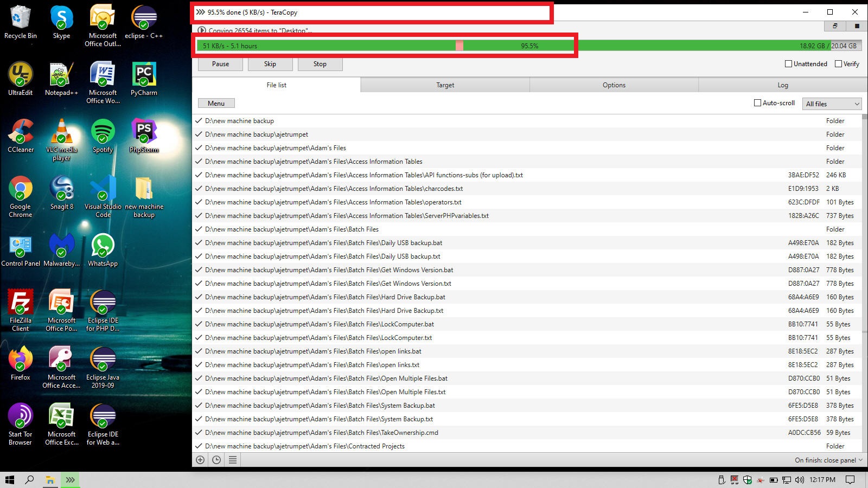Select the Hard Drive Backup.bat row
868x488 pixels.
pyautogui.click(x=527, y=297)
